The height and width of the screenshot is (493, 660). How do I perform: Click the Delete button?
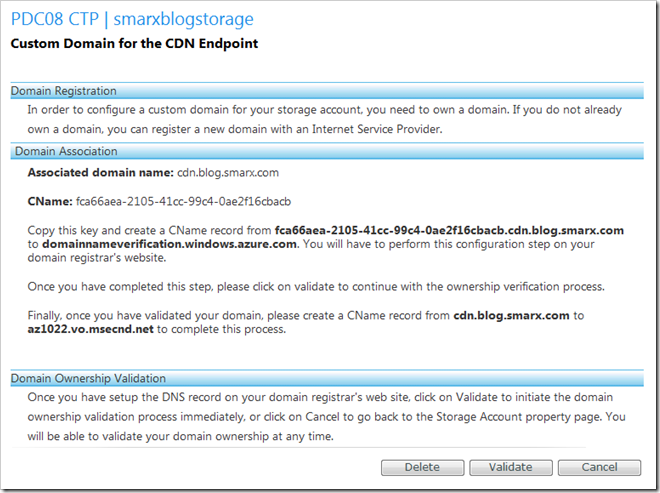coord(423,467)
